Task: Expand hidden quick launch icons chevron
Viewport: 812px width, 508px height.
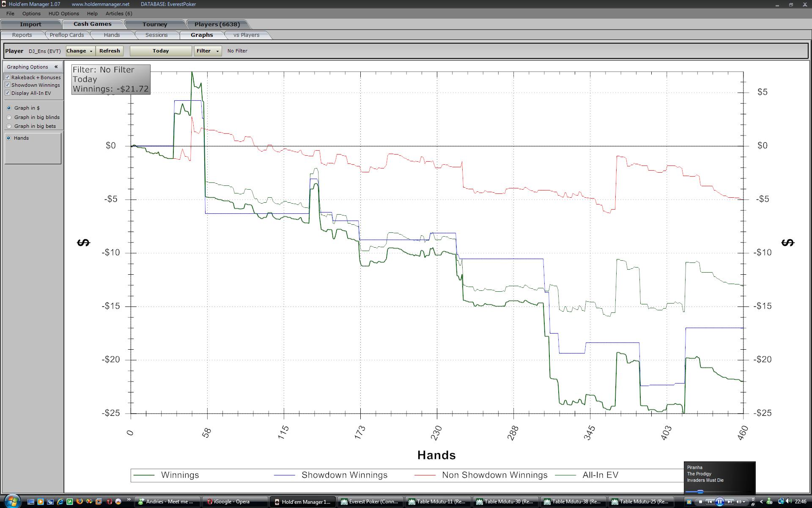Action: [x=129, y=500]
